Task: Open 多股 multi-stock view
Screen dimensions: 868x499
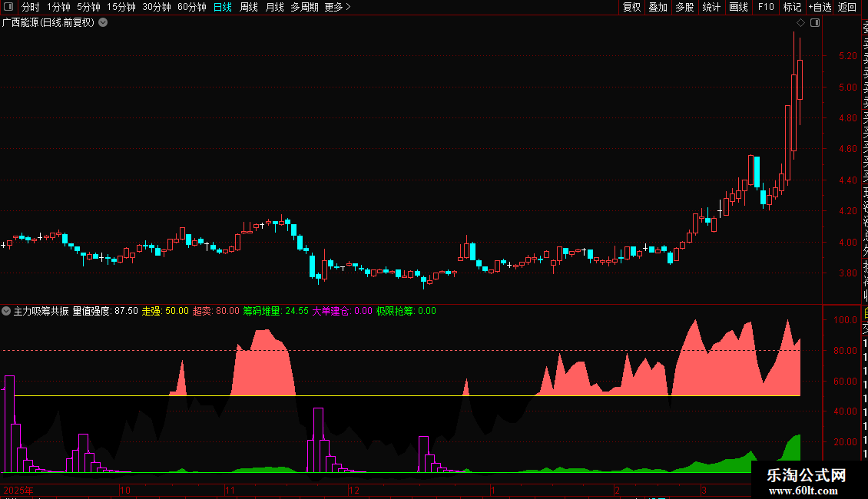Action: click(x=684, y=7)
